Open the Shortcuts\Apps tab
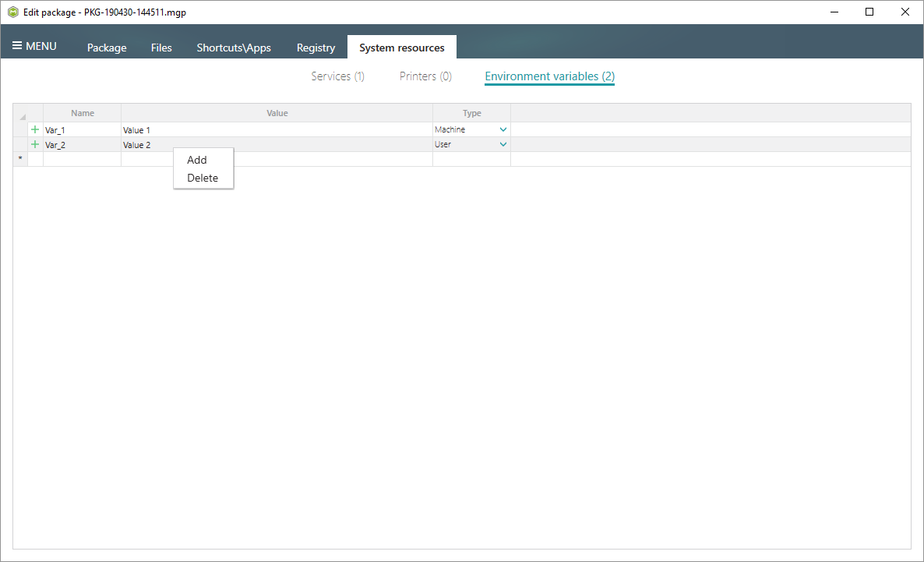This screenshot has height=562, width=924. click(234, 48)
